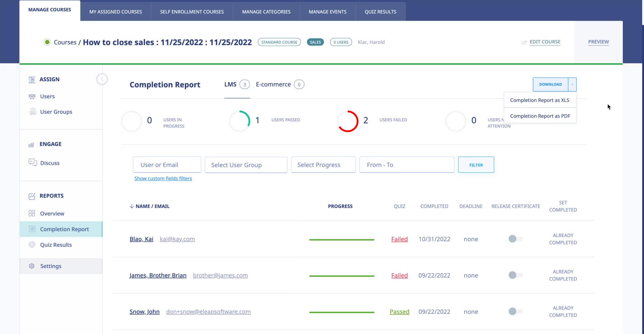Open Overview under Reports
The image size is (644, 334).
pos(52,214)
